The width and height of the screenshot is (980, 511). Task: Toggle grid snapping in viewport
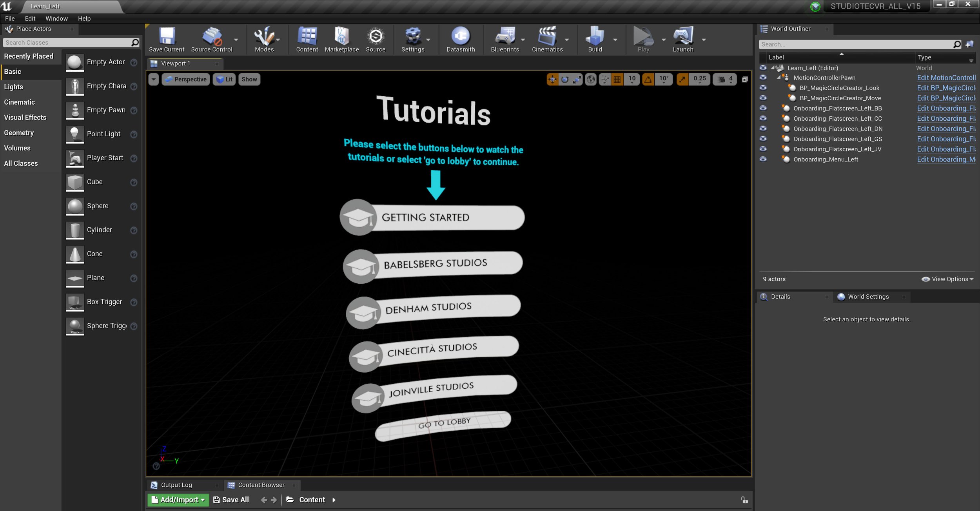click(x=617, y=80)
